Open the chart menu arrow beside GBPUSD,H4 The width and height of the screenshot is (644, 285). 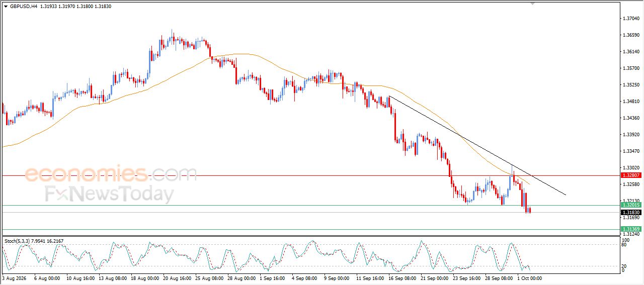[6, 7]
